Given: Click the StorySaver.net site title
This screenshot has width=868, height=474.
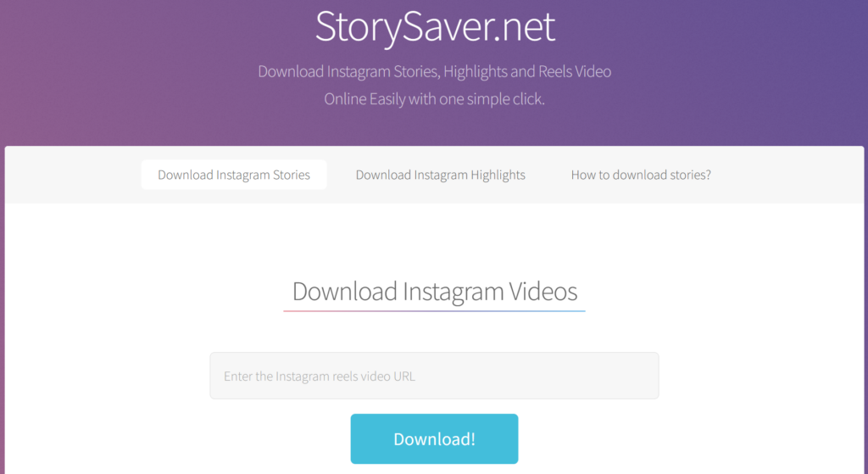Looking at the screenshot, I should [x=435, y=26].
